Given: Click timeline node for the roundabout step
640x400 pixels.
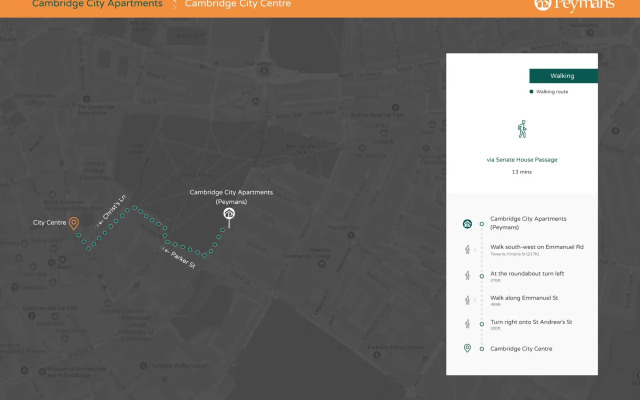Looking at the screenshot, I should [x=482, y=276].
